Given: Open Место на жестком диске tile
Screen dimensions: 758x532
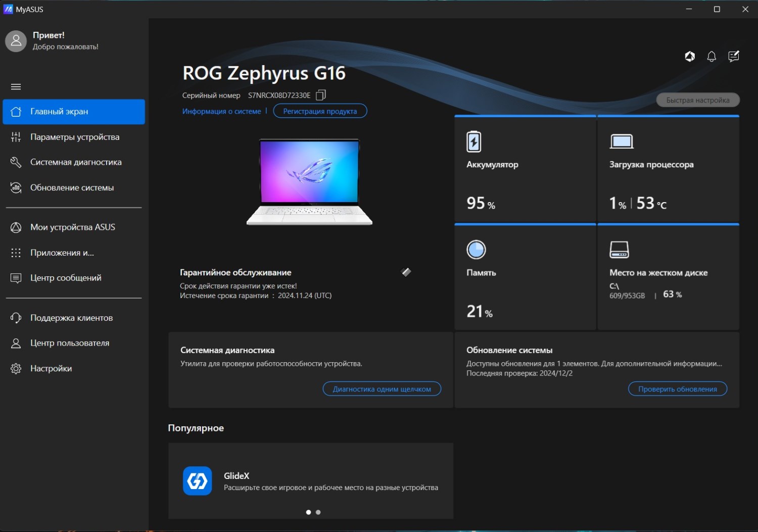Looking at the screenshot, I should 668,277.
